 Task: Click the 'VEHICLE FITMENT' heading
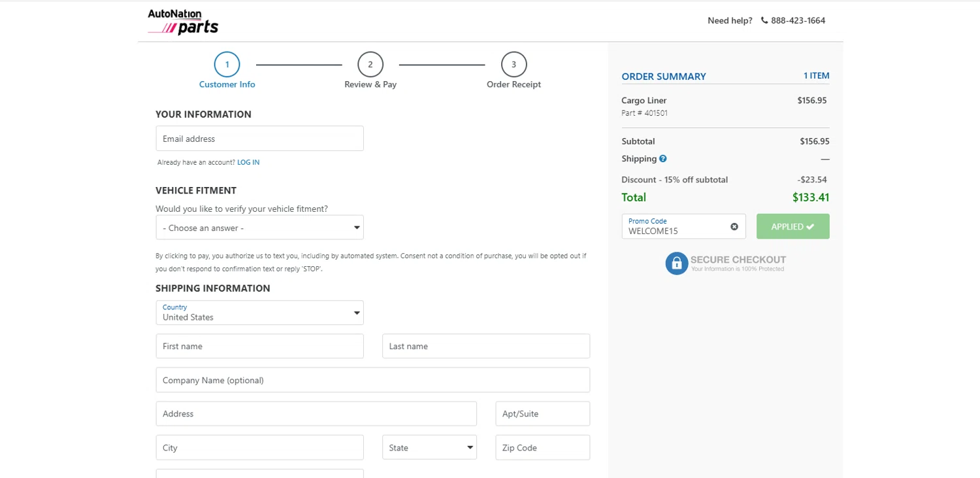196,190
